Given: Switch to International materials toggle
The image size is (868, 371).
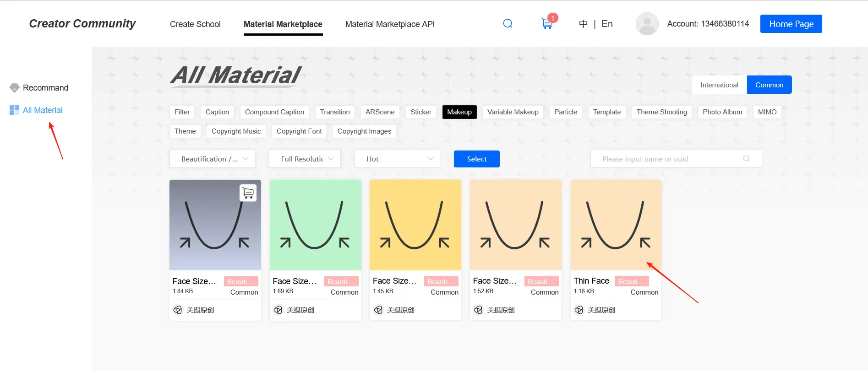Looking at the screenshot, I should tap(719, 85).
